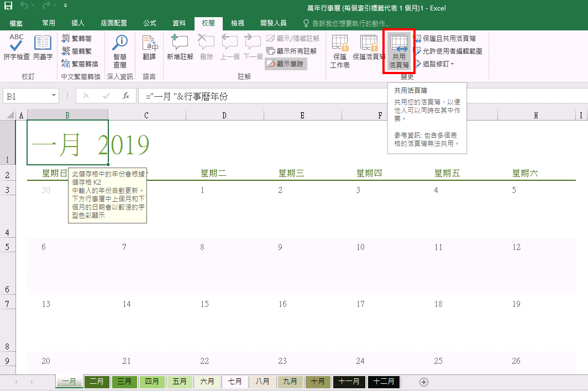Open the 七月 worksheet tab
Screen dimensions: 588x391
(235, 382)
